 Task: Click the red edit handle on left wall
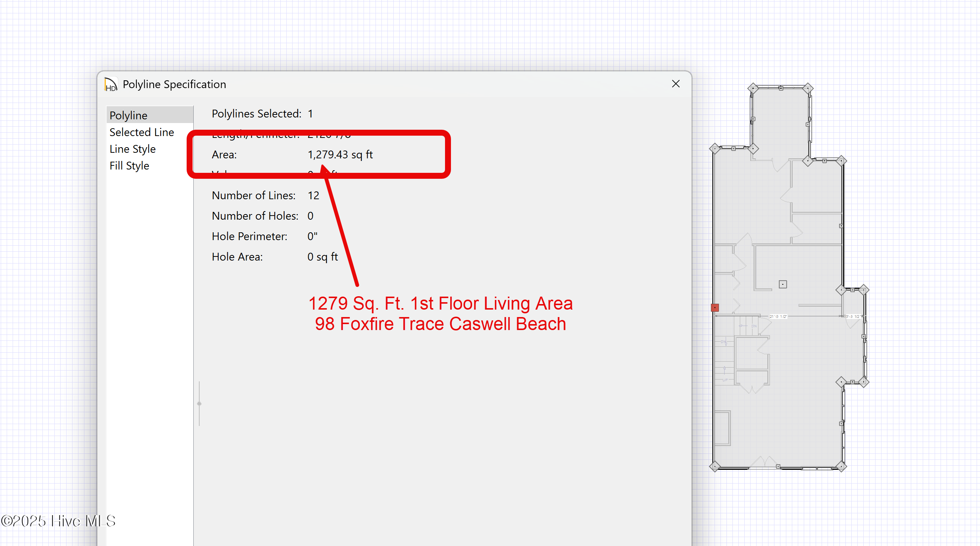[715, 307]
